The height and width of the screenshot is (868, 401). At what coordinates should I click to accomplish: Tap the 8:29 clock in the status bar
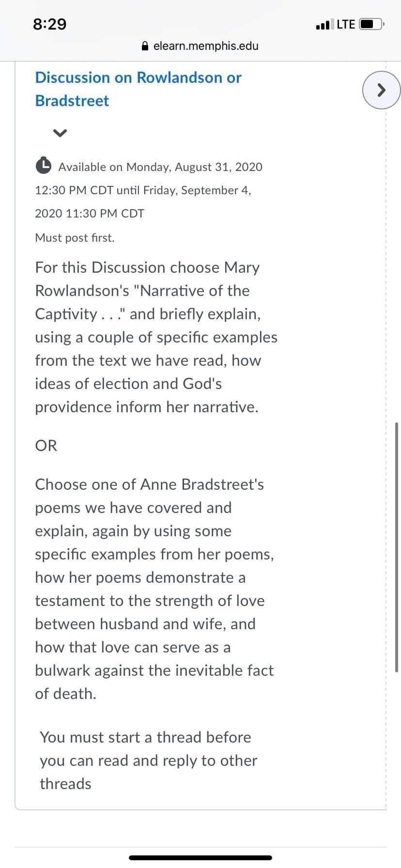(50, 24)
